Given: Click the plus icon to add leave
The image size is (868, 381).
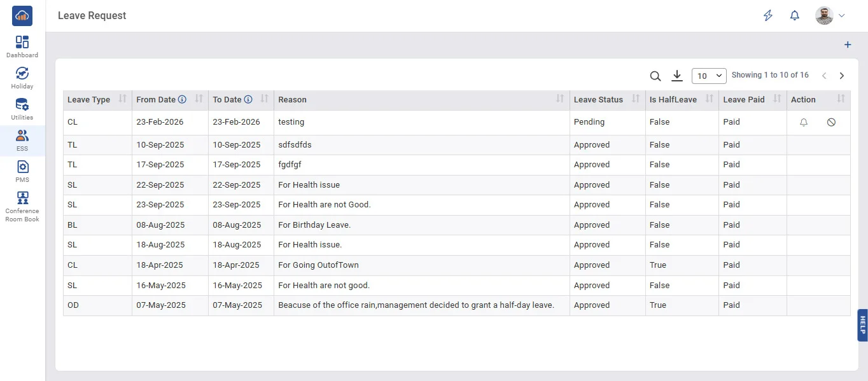Looking at the screenshot, I should pos(847,45).
